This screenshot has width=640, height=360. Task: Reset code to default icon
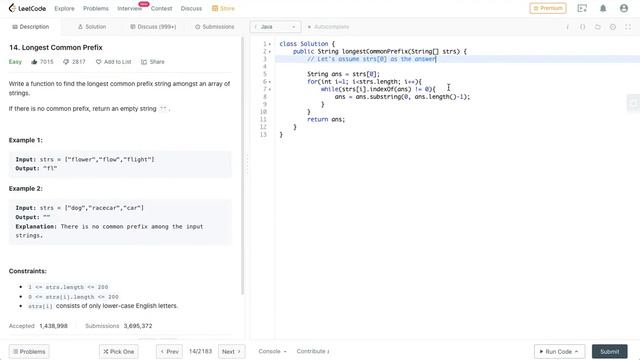coord(598,27)
